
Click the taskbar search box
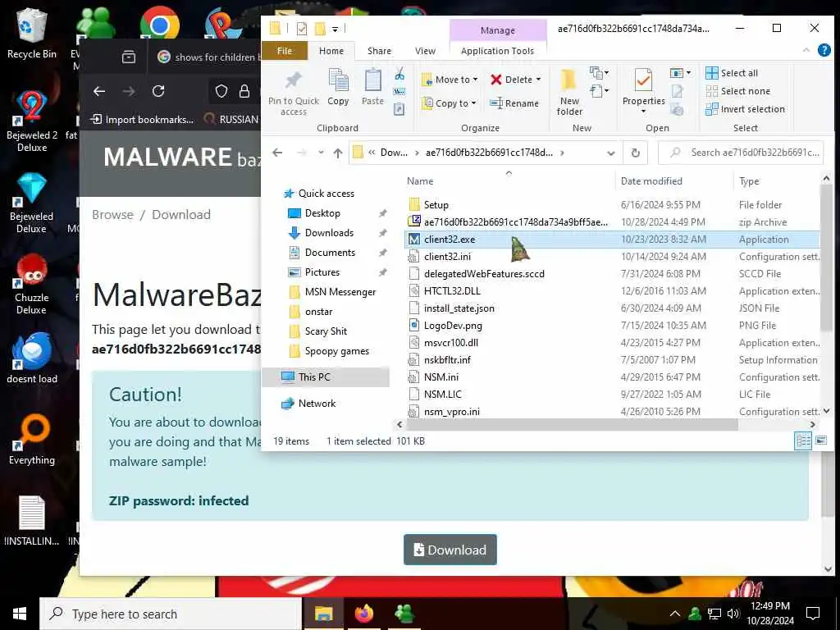point(171,614)
